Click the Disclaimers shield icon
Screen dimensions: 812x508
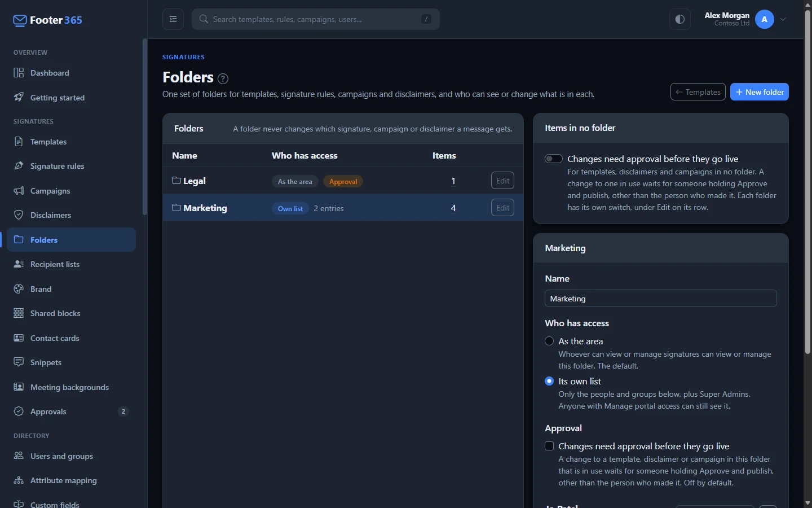[x=19, y=215]
